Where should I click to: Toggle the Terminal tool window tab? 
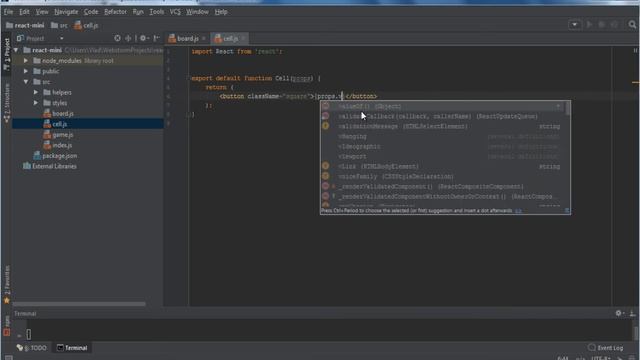pyautogui.click(x=72, y=348)
